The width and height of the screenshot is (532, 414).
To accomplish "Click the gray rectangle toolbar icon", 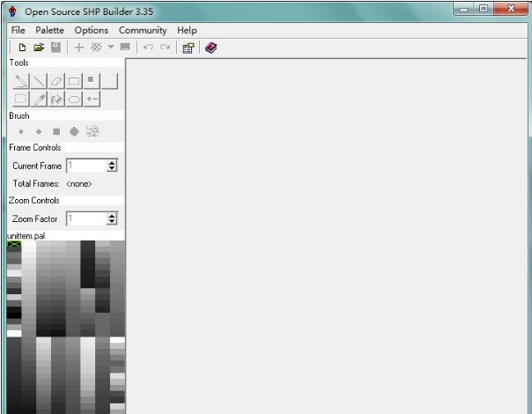I will coord(125,47).
